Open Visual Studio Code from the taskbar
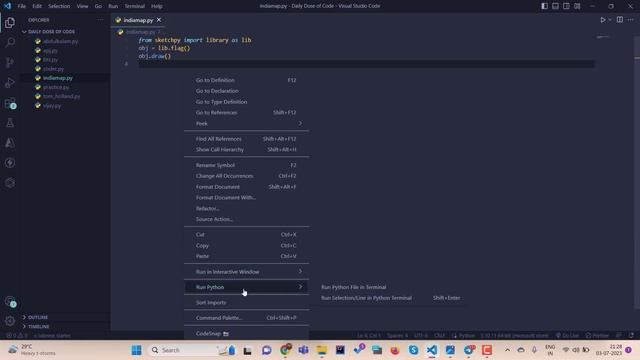 (x=432, y=350)
